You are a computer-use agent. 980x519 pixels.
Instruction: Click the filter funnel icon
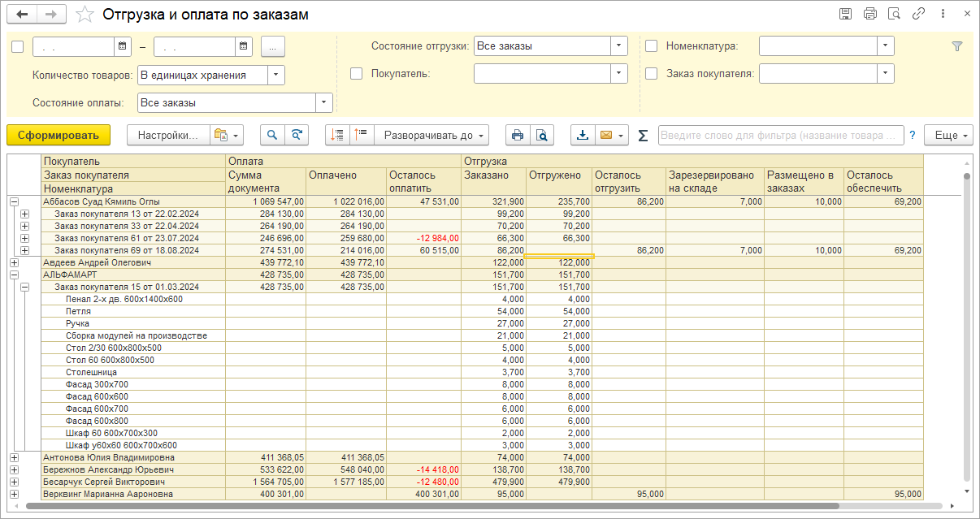pos(956,46)
